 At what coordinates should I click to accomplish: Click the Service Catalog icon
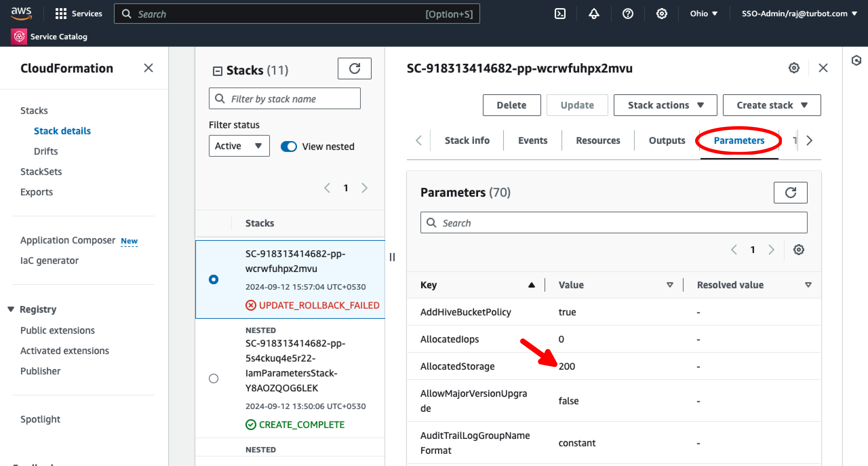pyautogui.click(x=19, y=36)
